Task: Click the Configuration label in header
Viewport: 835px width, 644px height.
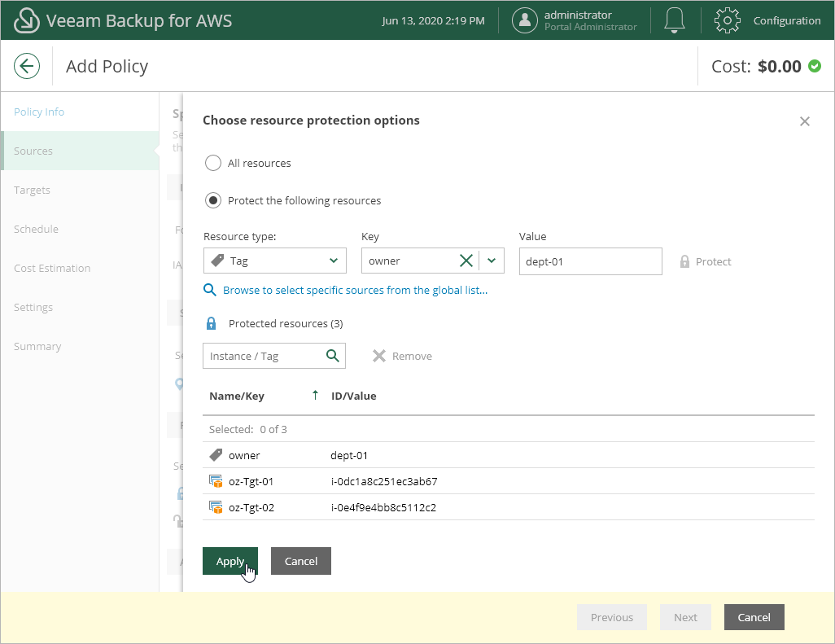Action: pyautogui.click(x=786, y=20)
